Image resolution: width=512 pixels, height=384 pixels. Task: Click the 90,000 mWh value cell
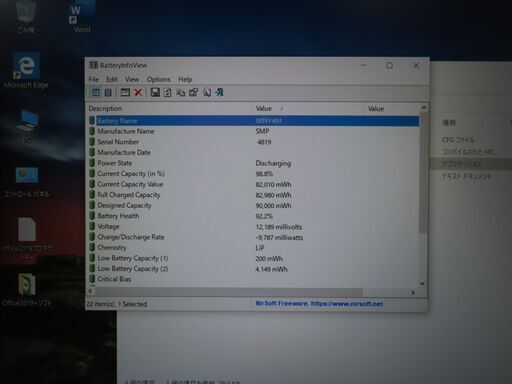pos(273,206)
